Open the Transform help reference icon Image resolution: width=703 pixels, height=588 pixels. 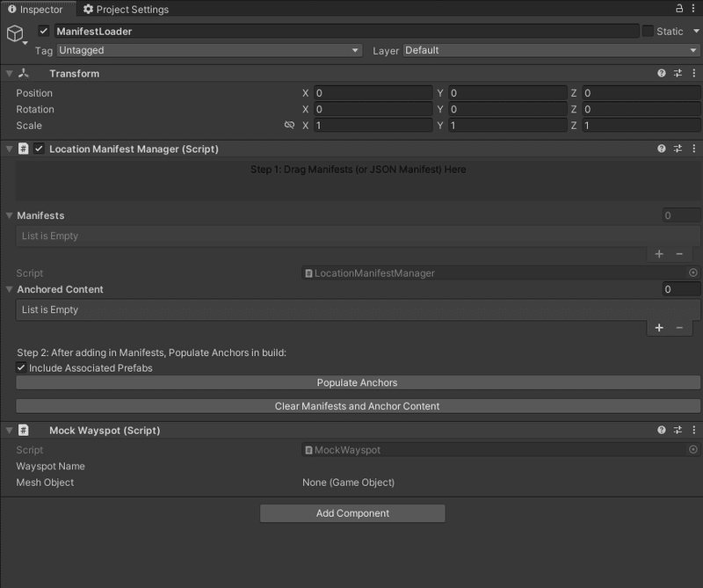662,73
